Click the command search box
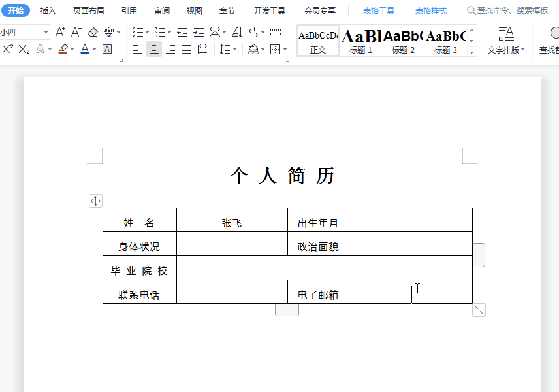 [508, 10]
